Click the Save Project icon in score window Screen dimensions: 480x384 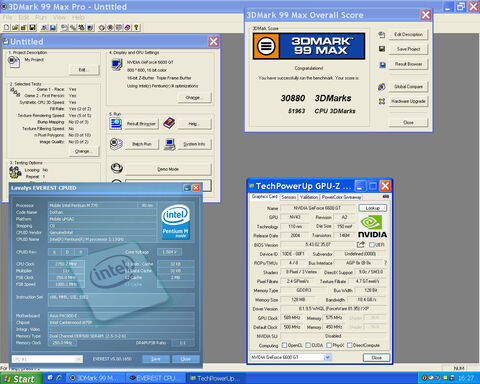point(382,49)
